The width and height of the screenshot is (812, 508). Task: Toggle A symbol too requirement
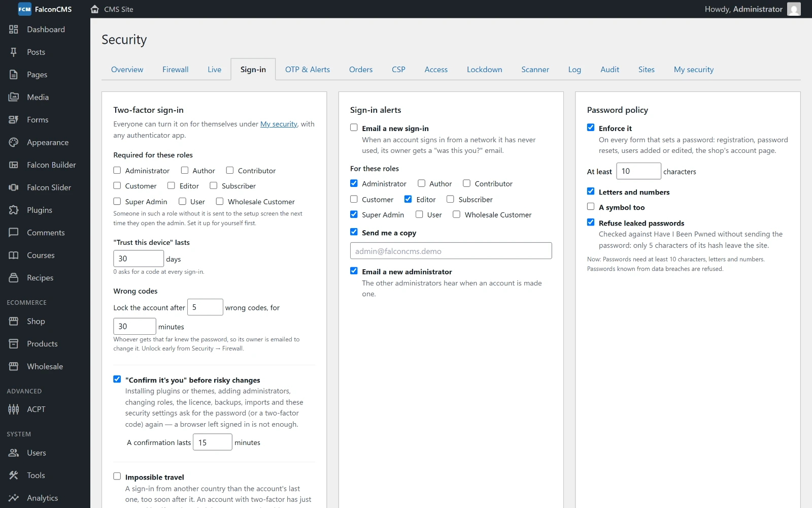[x=591, y=206]
